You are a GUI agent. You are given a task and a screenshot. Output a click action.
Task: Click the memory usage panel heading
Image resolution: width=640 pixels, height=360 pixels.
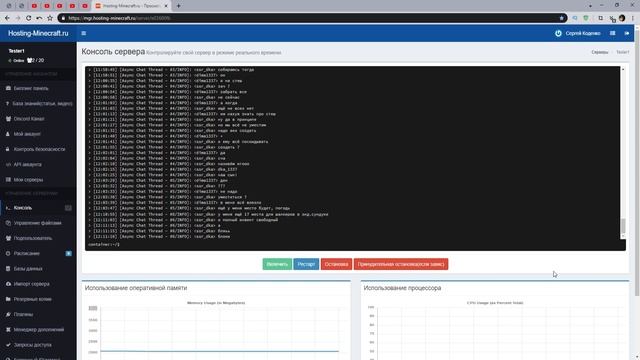(136, 288)
